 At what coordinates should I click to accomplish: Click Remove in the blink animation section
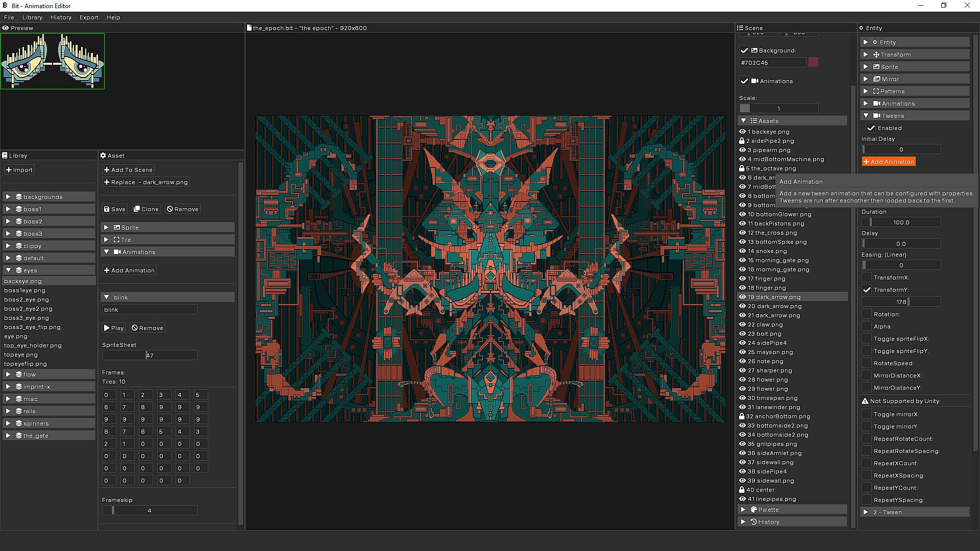147,328
